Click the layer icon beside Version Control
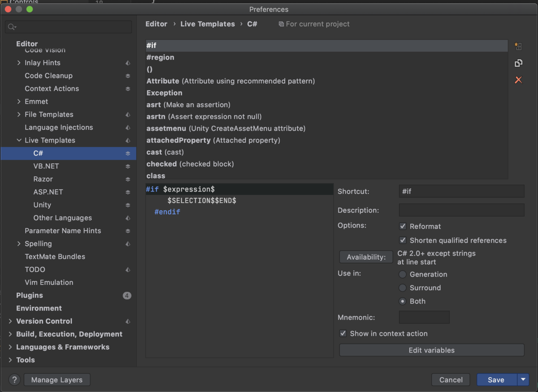 128,321
